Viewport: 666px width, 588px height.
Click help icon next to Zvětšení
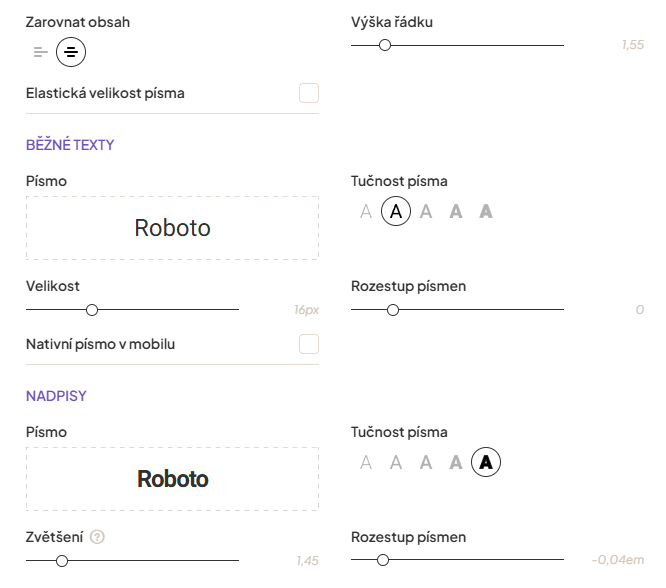tap(97, 537)
